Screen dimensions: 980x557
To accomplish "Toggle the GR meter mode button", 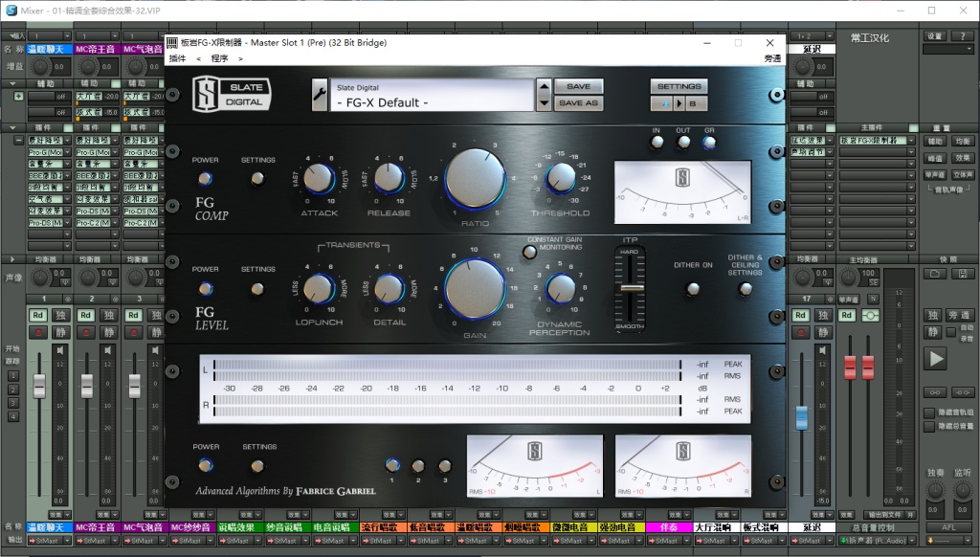I will tap(709, 142).
